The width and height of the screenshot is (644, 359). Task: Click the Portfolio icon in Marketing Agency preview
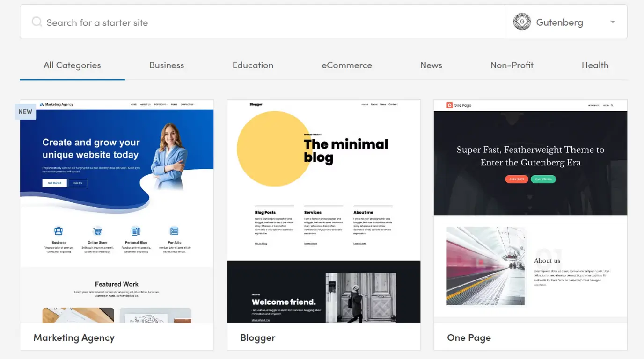(x=174, y=231)
